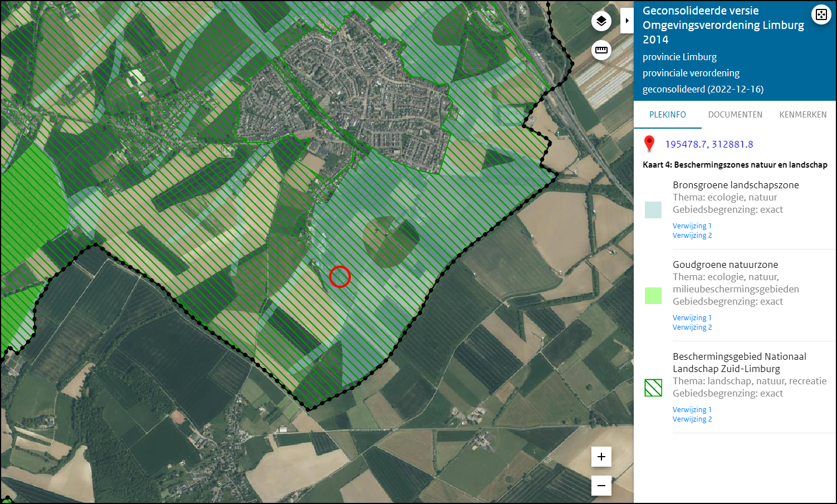Viewport: 837px width, 504px height.
Task: Collapse the info panel with the arrow
Action: pos(628,20)
